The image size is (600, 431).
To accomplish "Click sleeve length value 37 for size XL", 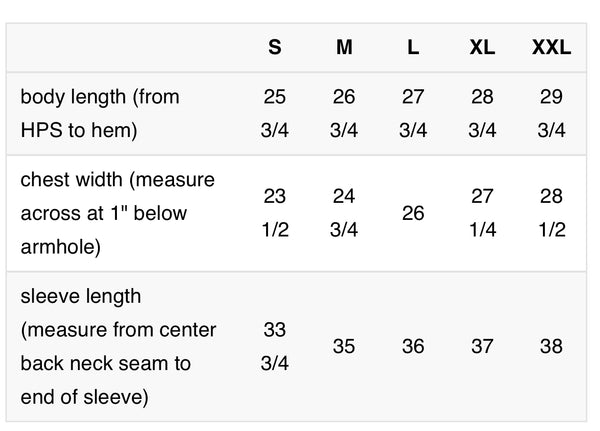I will tap(482, 347).
